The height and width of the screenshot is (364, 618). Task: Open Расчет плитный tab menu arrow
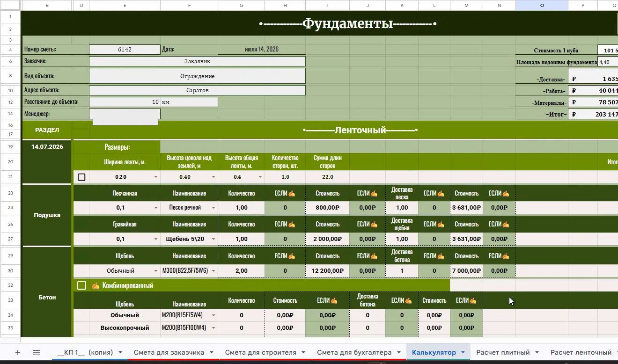(x=537, y=352)
